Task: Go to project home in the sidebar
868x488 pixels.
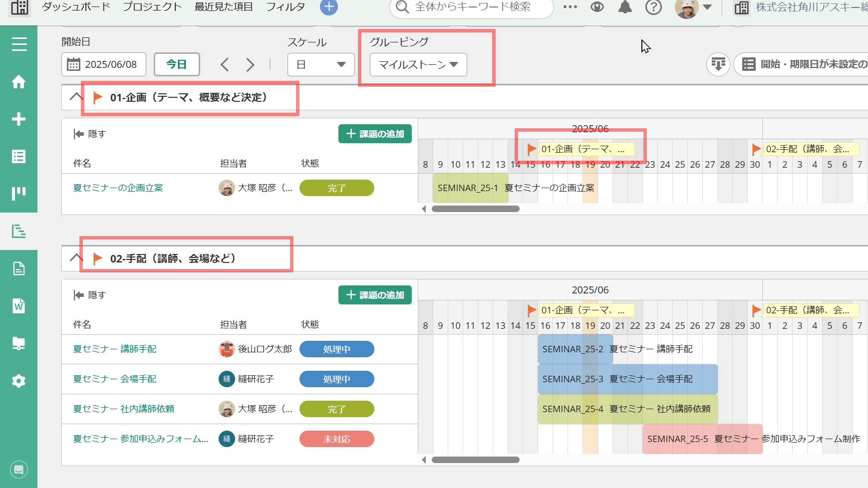Action: click(19, 81)
